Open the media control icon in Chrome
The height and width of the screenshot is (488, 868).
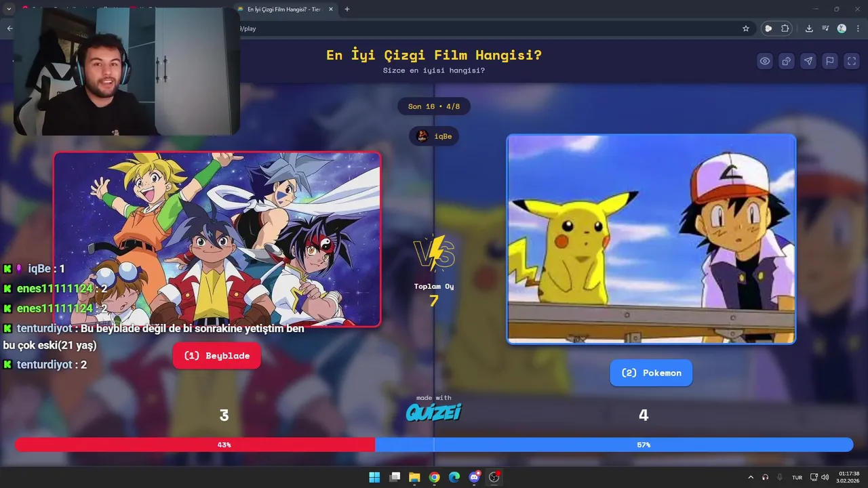pyautogui.click(x=825, y=28)
